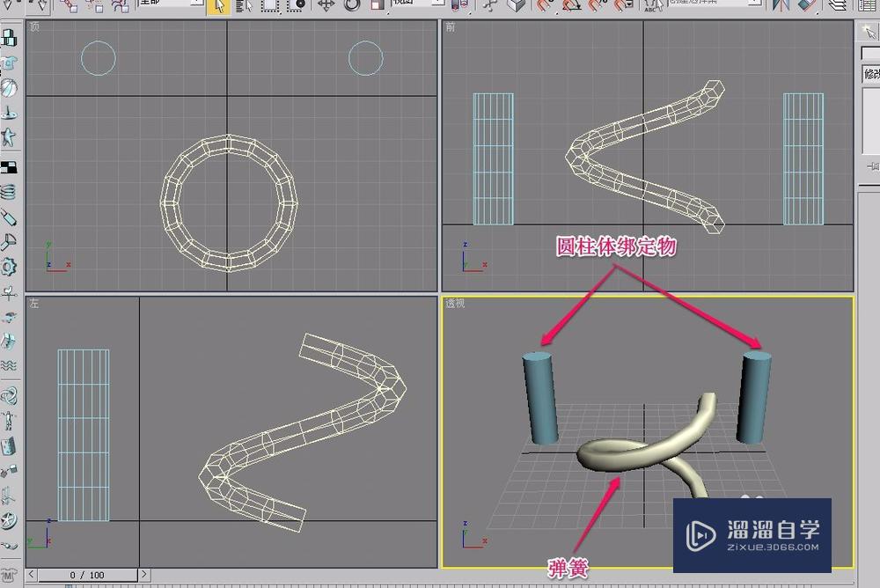This screenshot has height=588, width=880.
Task: Create a reactor Plane object
Action: [x=9, y=167]
